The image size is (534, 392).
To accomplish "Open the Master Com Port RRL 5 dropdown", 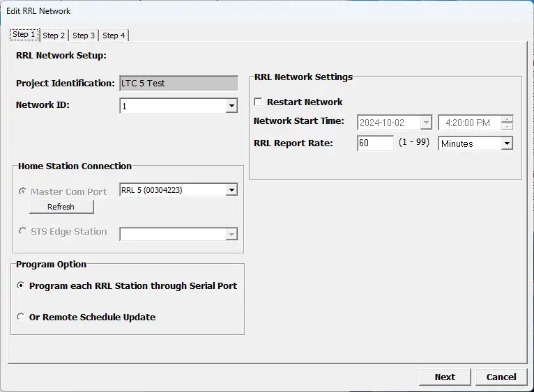I will [231, 190].
